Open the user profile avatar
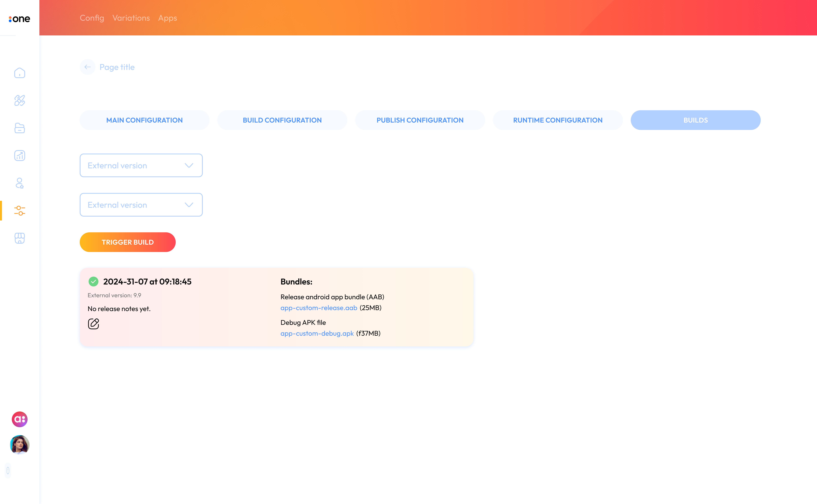The width and height of the screenshot is (817, 504). [x=20, y=445]
